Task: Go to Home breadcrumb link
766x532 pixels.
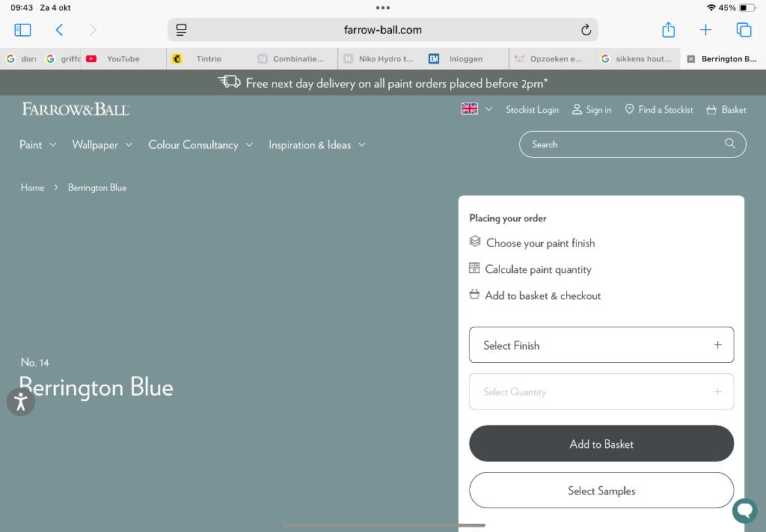Action: [32, 187]
